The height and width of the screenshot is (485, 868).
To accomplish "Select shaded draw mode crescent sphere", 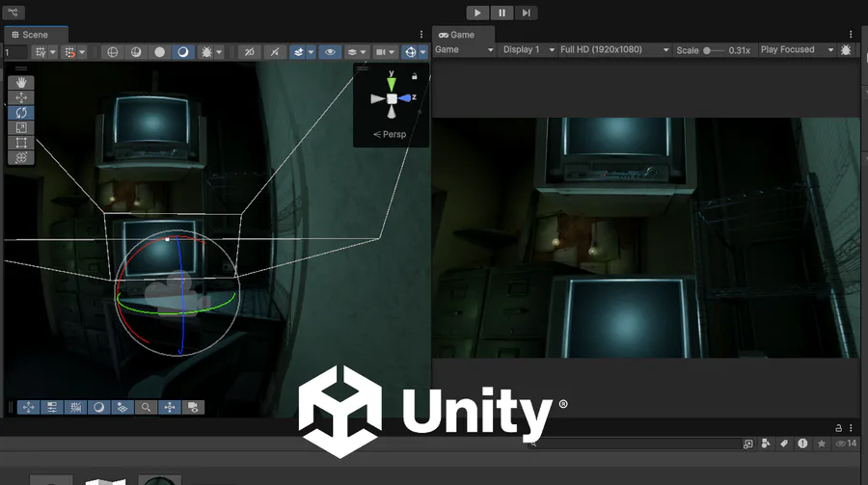I will 182,52.
